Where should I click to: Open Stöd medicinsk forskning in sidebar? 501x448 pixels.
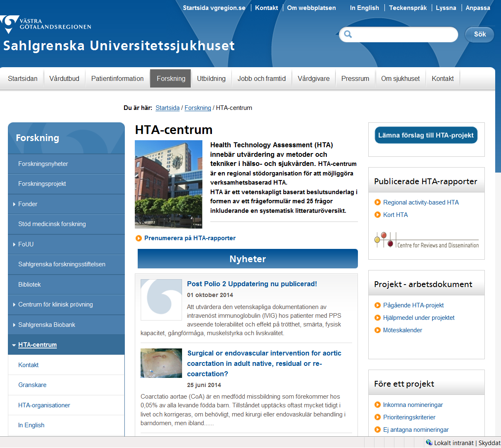pos(66,224)
